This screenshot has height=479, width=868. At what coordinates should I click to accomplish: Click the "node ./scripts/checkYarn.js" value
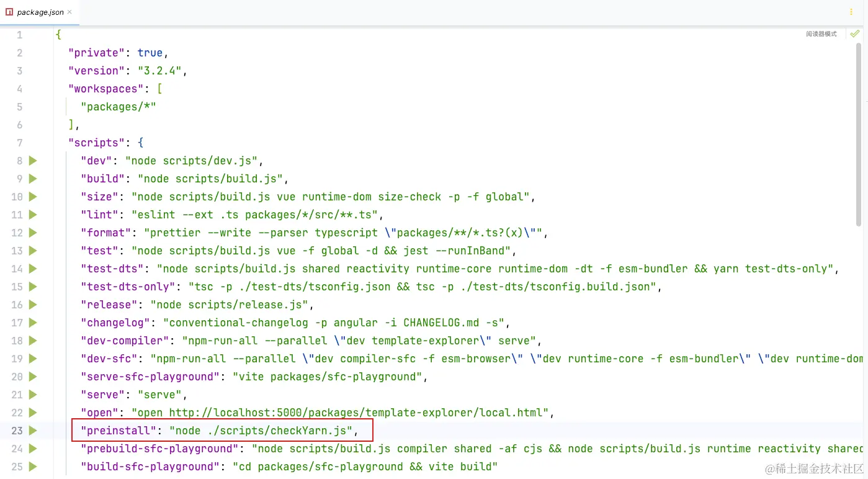[261, 431]
